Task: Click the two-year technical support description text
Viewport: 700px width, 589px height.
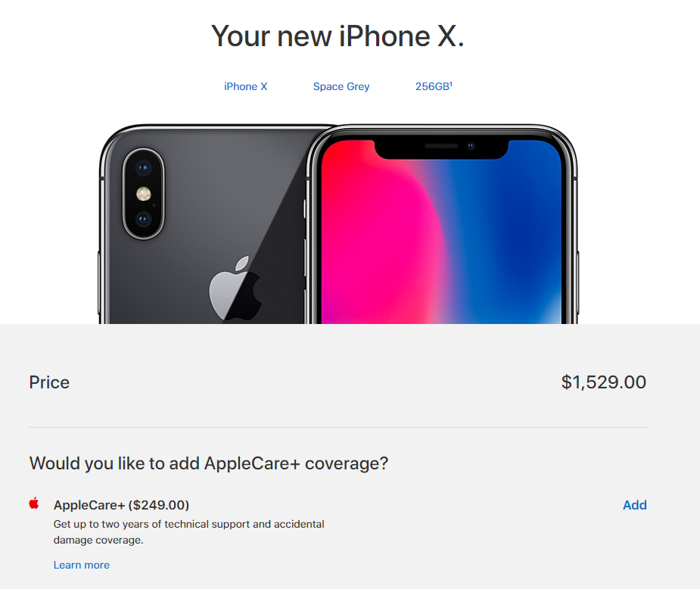Action: [x=189, y=532]
